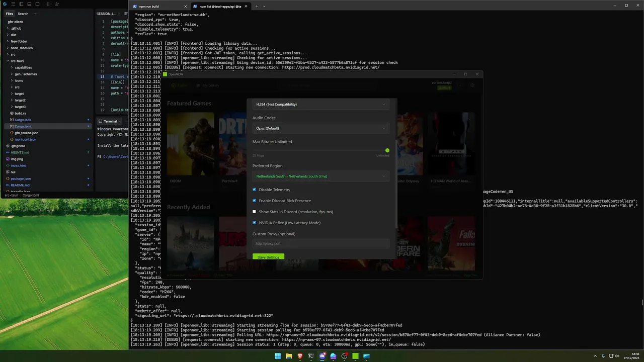Switch to the green OpenNOW taskbar icon
Viewport: 644px width, 362px height.
point(355,356)
